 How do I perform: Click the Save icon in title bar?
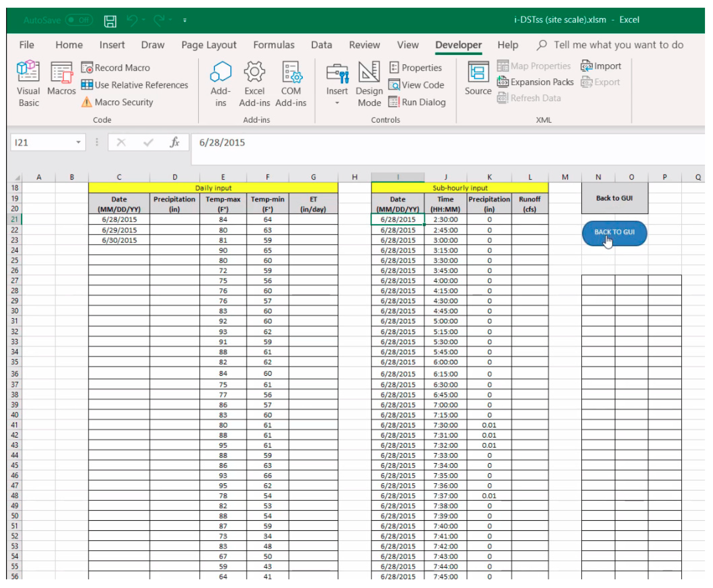110,21
